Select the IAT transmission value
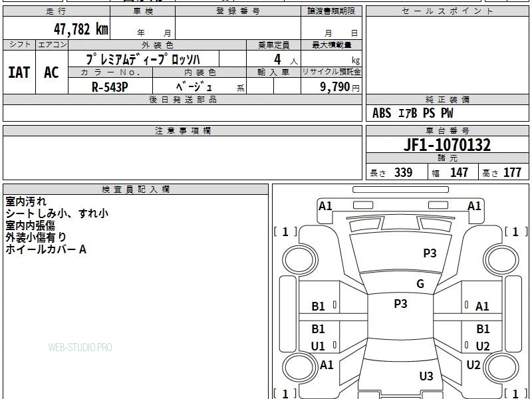Viewport: 532px width, 399px height. coord(19,72)
